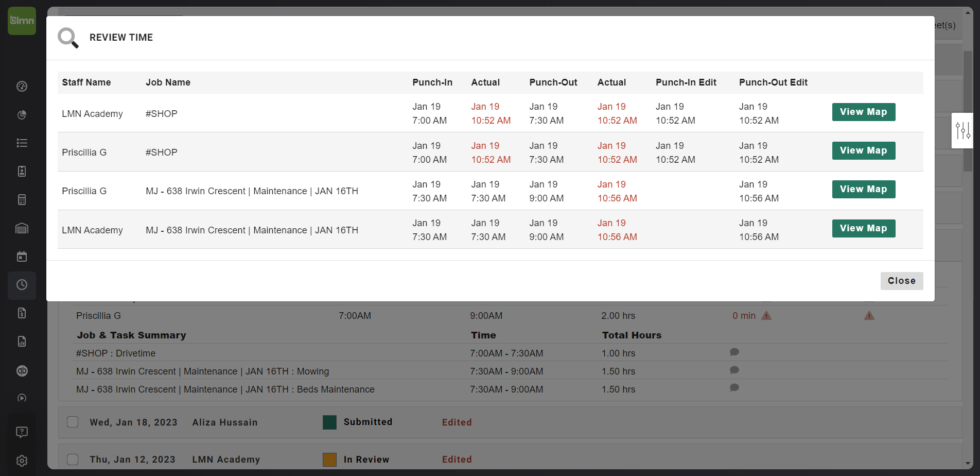The image size is (980, 476).
Task: Check the Thu, Jan 12, 2023 timesheet checkbox
Action: tap(73, 459)
